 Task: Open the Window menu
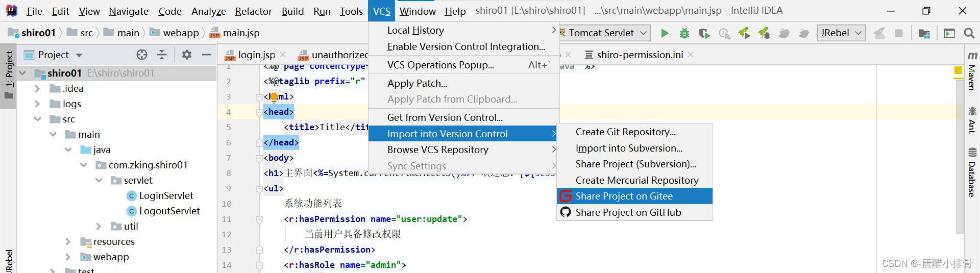pos(418,11)
